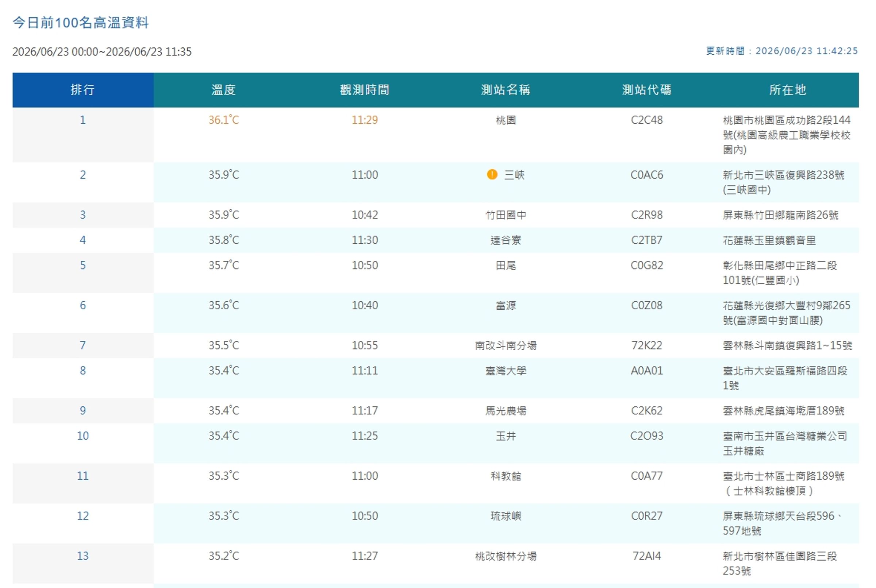This screenshot has height=588, width=876.
Task: Click the 測站代碼 column header
Action: click(647, 90)
